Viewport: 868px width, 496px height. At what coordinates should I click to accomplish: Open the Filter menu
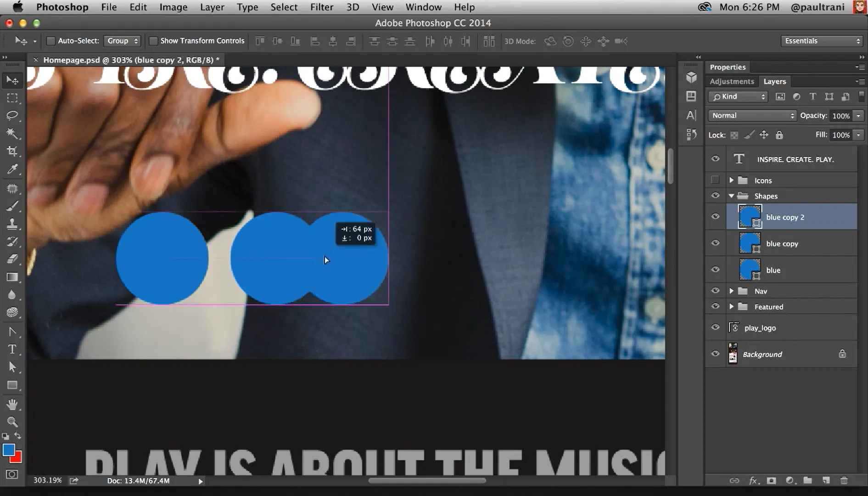pyautogui.click(x=321, y=7)
